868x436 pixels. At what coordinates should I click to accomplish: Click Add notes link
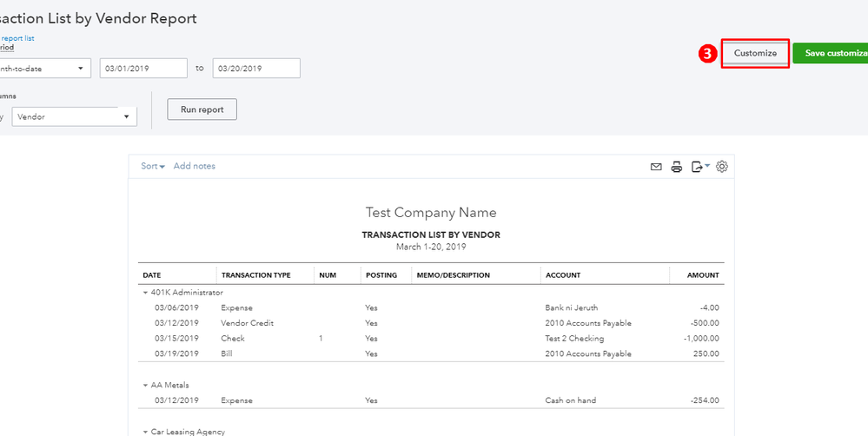pos(195,166)
